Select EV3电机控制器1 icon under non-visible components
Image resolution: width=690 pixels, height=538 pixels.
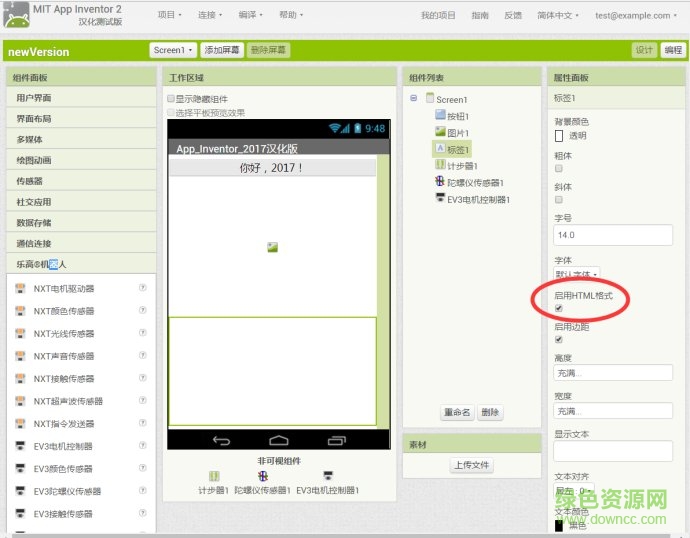pyautogui.click(x=328, y=476)
